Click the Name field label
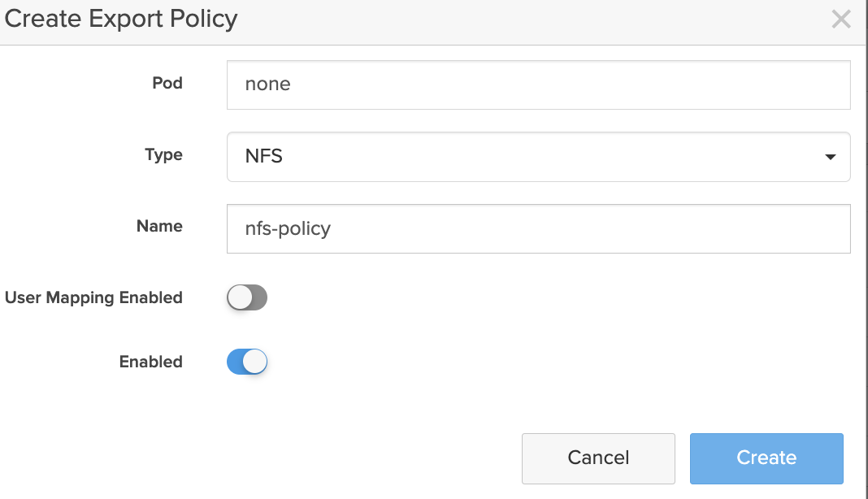Viewport: 868px width, 499px height. [x=159, y=226]
